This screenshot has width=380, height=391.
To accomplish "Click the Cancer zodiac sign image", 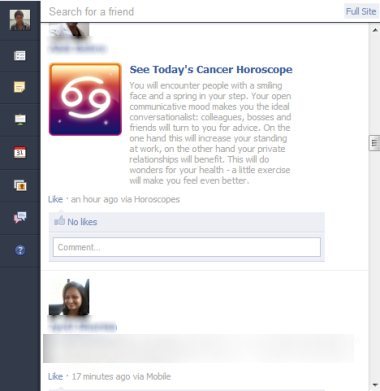I will pos(85,99).
